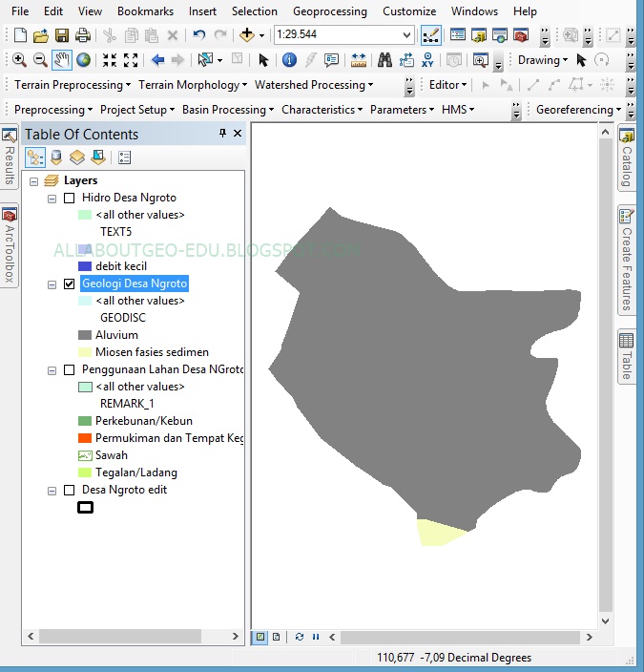Open the Windows menu
The height and width of the screenshot is (672, 644).
tap(474, 11)
